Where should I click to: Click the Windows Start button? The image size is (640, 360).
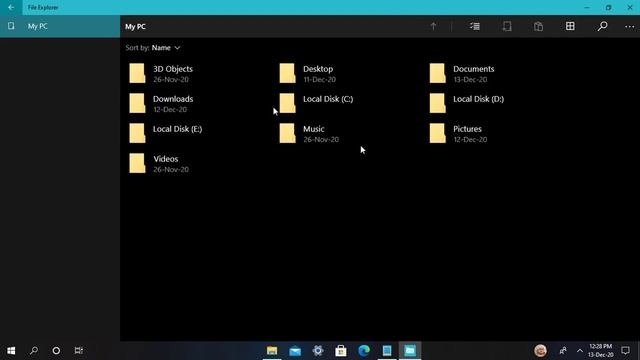(x=11, y=351)
